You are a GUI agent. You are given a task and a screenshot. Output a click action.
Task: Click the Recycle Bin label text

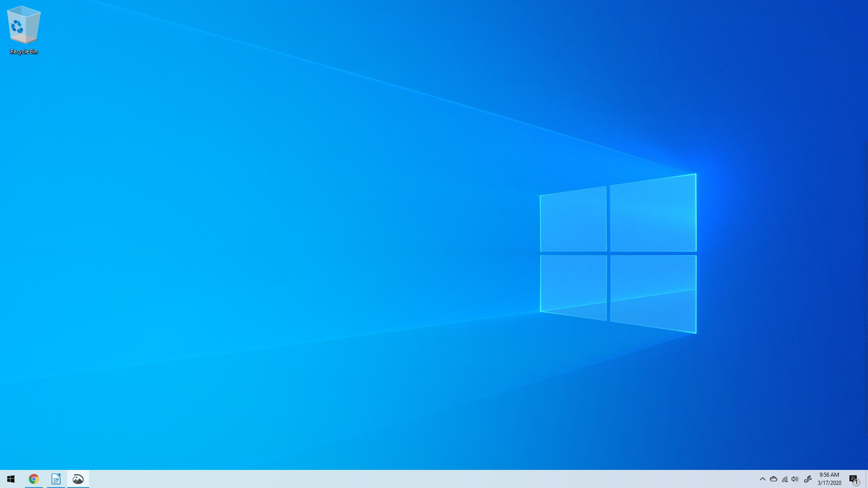point(24,52)
